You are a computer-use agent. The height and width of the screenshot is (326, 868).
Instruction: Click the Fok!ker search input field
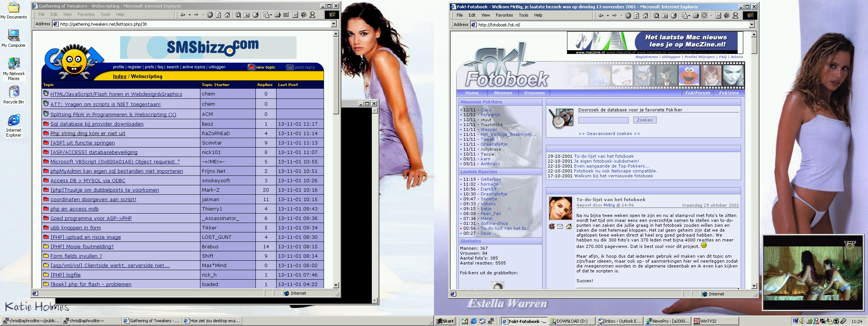(x=604, y=120)
